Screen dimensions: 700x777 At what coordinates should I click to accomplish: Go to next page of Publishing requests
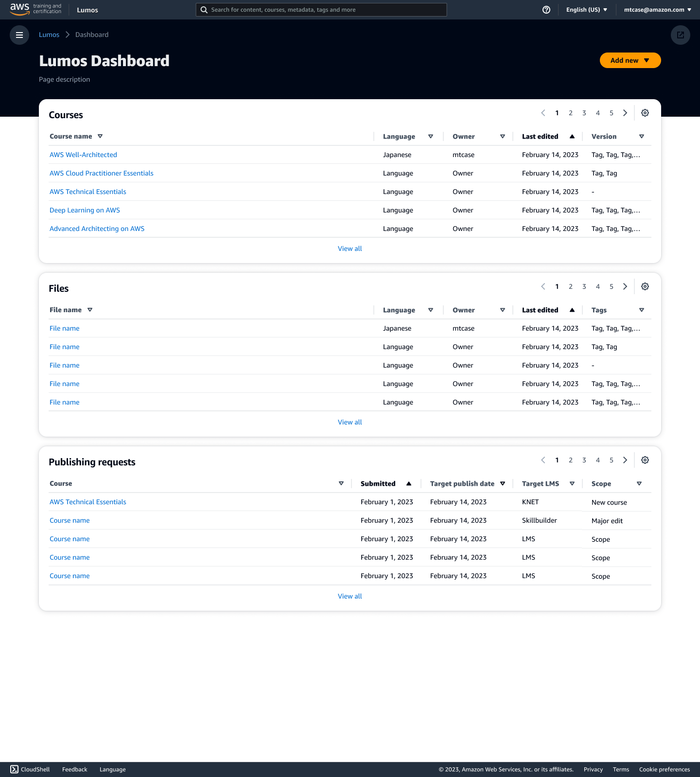pyautogui.click(x=625, y=460)
